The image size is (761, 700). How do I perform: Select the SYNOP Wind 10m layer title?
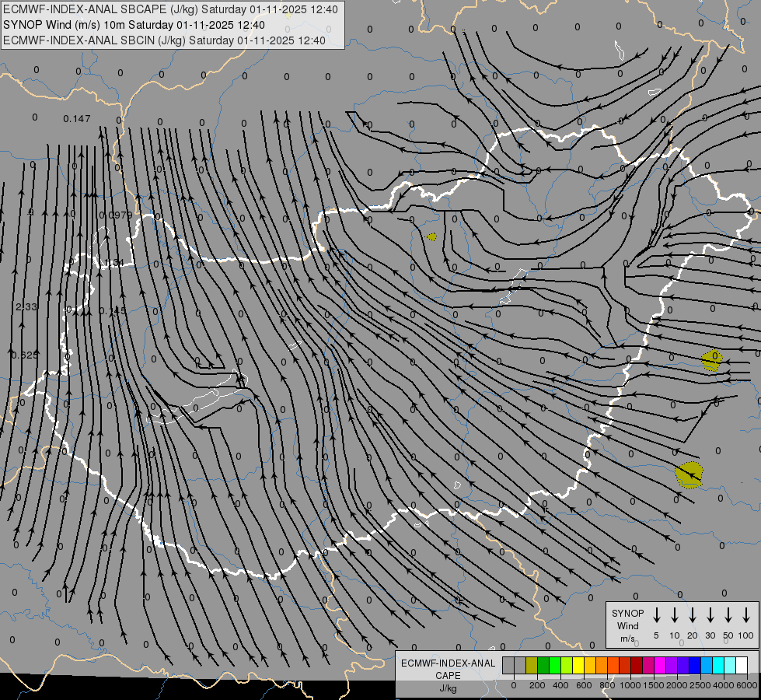(x=138, y=24)
